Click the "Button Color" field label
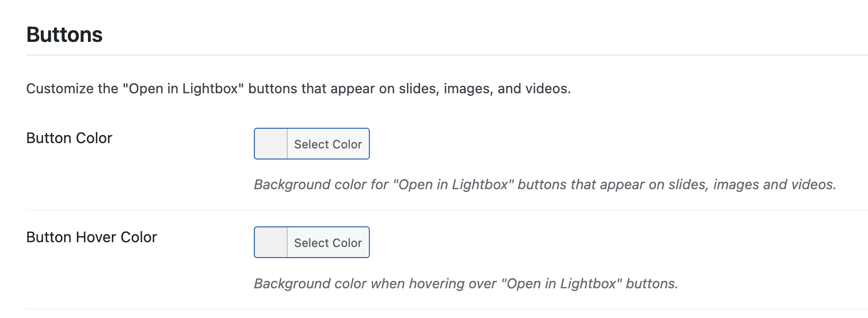The height and width of the screenshot is (318, 868). [x=69, y=138]
